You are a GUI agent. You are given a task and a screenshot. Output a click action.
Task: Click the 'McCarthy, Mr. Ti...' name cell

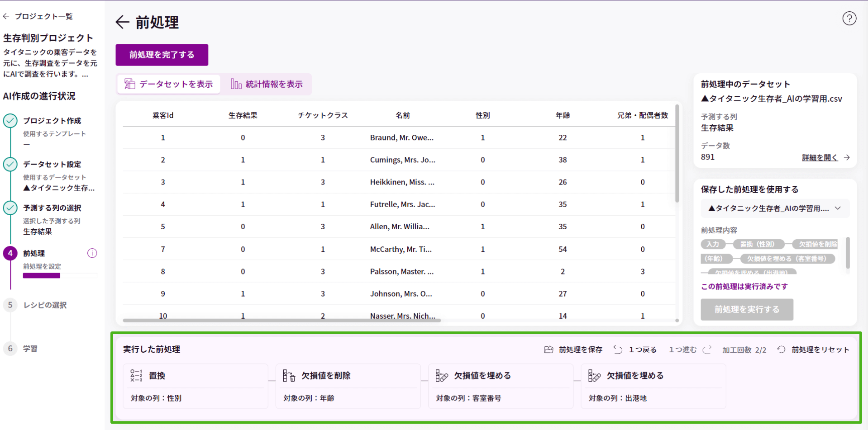401,249
